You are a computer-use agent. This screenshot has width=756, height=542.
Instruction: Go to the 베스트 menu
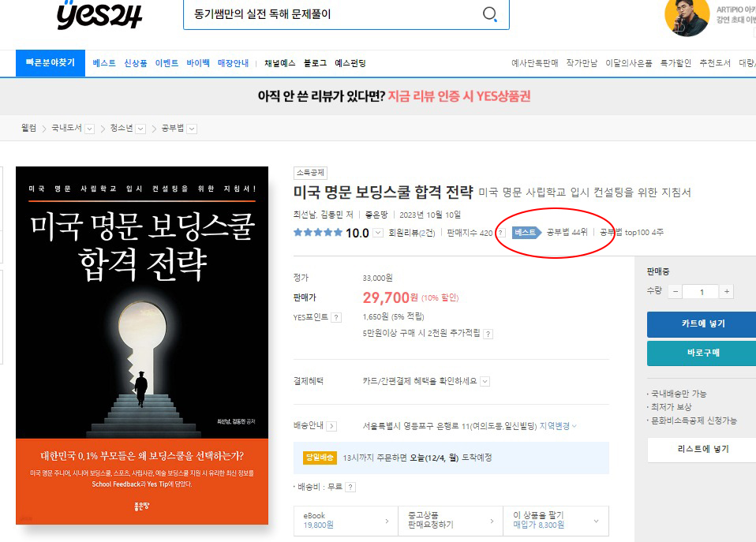(x=104, y=63)
